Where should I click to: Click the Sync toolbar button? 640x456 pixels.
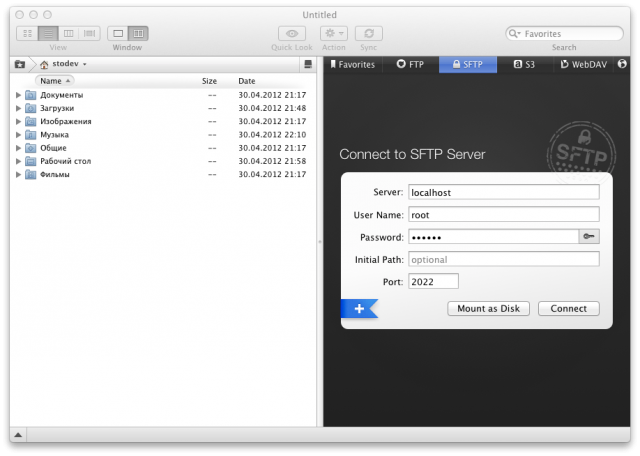coord(369,33)
